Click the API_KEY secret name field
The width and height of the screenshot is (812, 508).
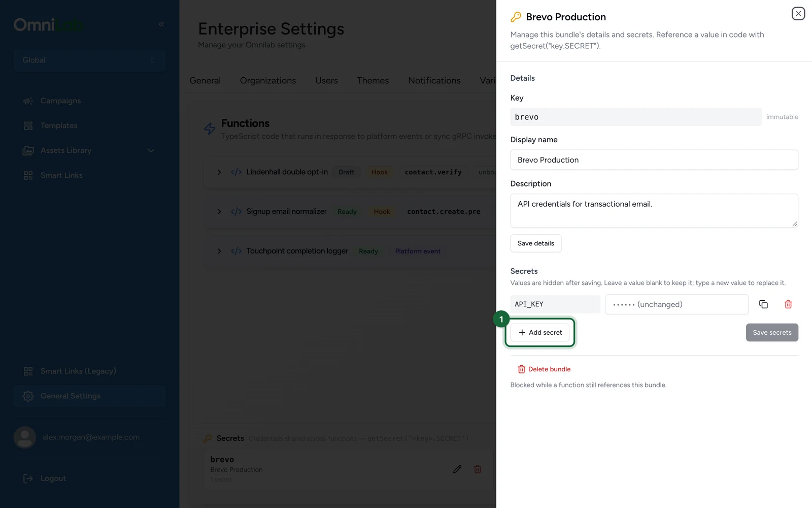click(x=555, y=304)
